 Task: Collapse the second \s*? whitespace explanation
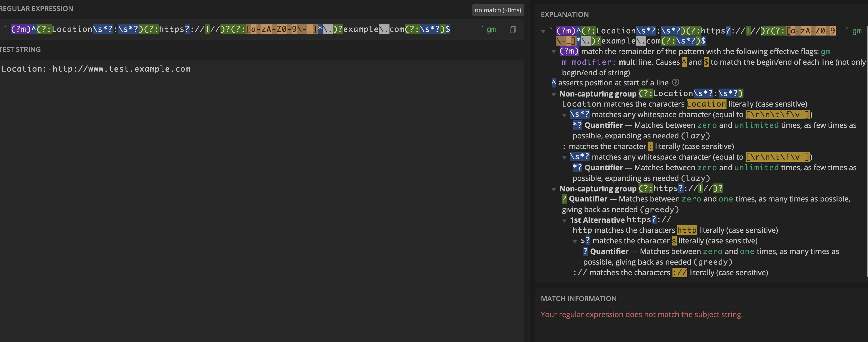[x=564, y=157]
